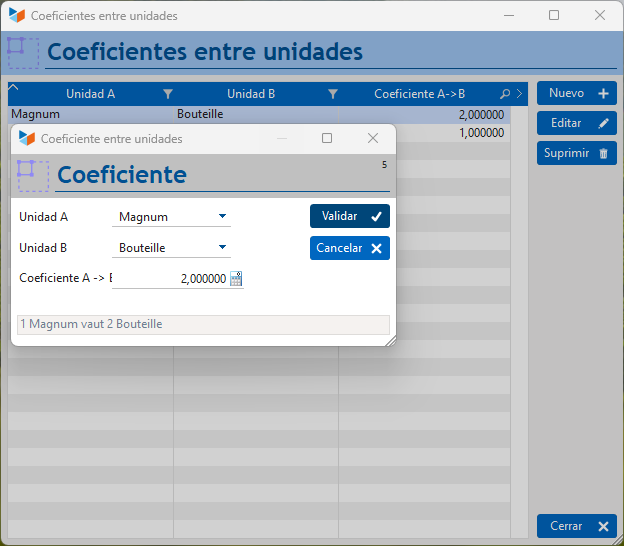Click the Unidad B column filter icon
The image size is (624, 546).
(x=333, y=94)
